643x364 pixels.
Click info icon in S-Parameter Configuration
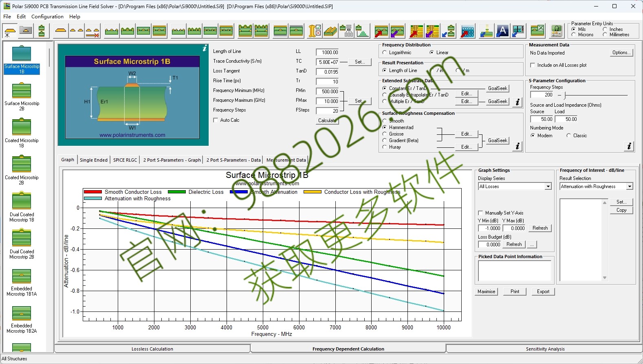pos(629,146)
